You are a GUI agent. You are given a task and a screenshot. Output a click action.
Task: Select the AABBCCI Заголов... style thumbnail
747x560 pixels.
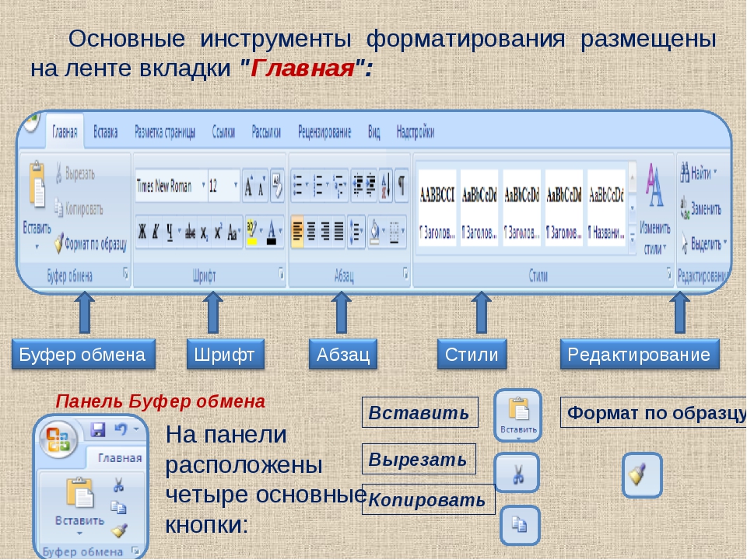click(437, 208)
